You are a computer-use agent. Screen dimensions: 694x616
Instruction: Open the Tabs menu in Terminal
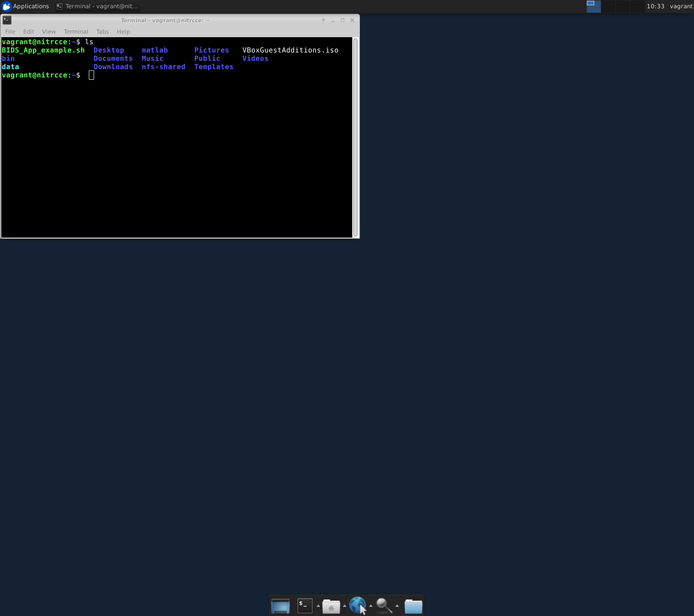(x=102, y=31)
